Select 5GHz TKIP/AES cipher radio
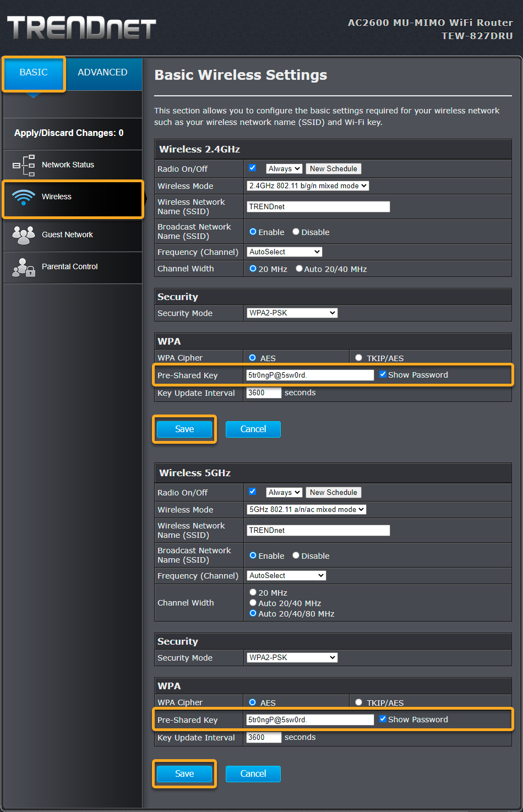This screenshot has width=523, height=812. 359,702
